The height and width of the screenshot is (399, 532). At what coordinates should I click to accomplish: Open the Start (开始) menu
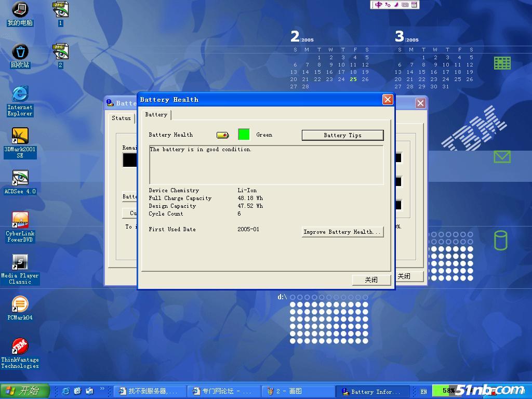[25, 391]
